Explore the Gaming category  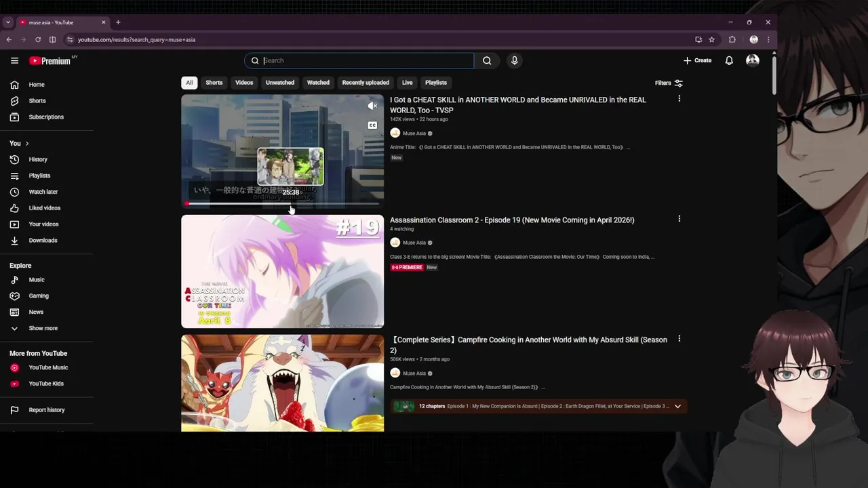coord(39,296)
